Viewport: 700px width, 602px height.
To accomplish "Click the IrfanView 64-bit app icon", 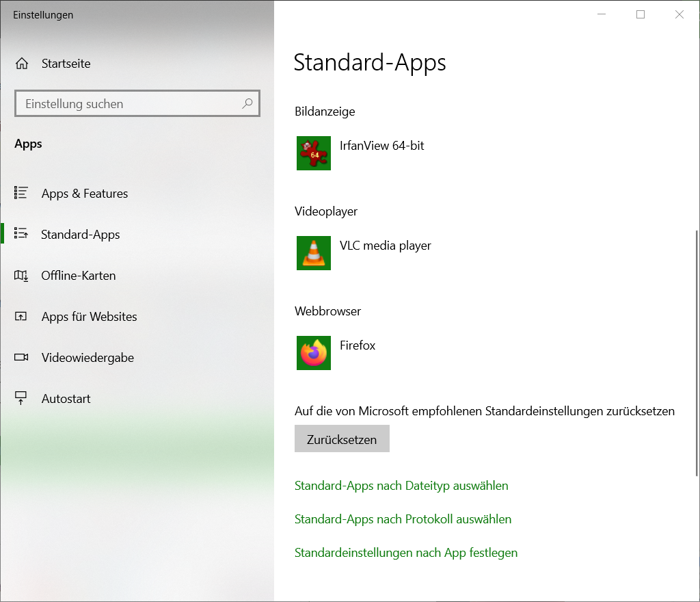I will tap(313, 153).
